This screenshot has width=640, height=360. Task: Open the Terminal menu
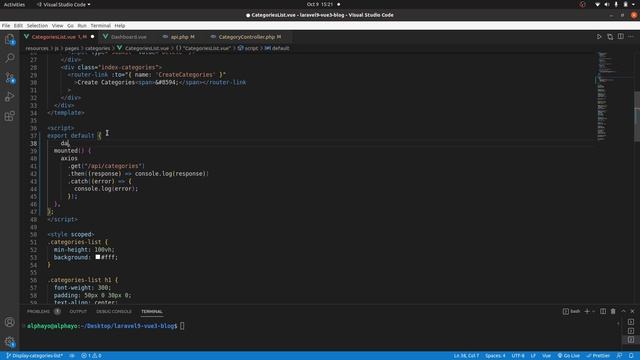coord(100,25)
